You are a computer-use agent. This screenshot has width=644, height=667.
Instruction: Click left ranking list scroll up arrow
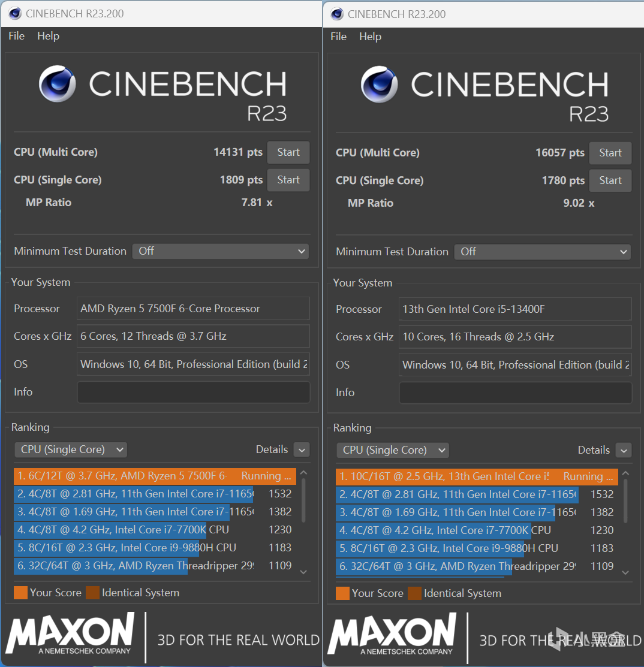click(303, 473)
